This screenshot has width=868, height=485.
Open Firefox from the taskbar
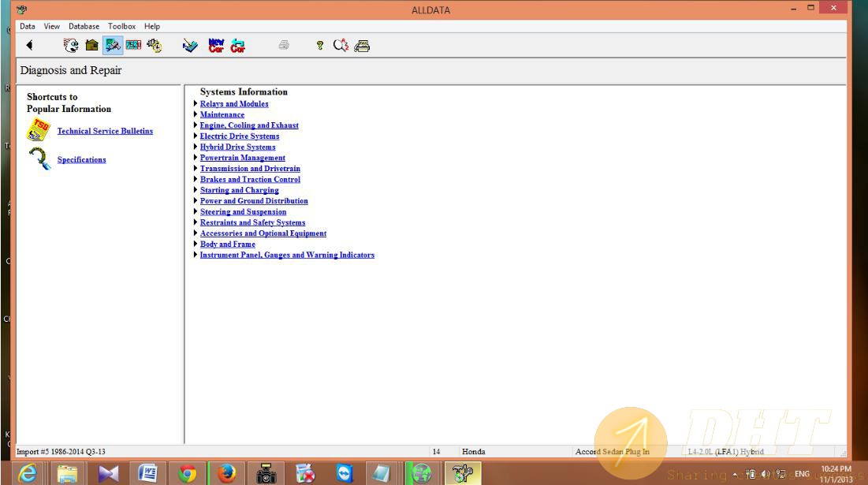[227, 472]
